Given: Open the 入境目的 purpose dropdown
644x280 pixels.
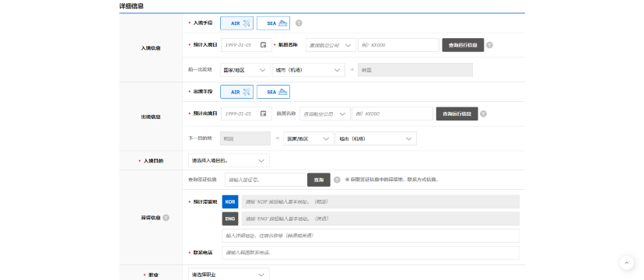Looking at the screenshot, I should click(x=229, y=160).
